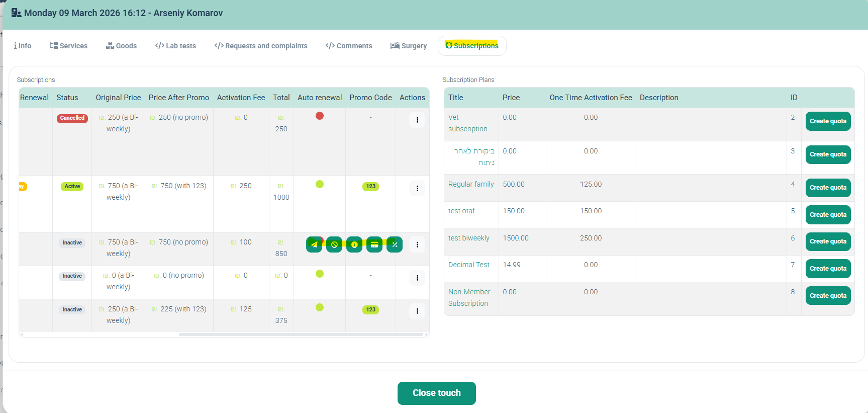
Task: Toggle red auto renewal dot on Cancelled row
Action: (x=320, y=116)
